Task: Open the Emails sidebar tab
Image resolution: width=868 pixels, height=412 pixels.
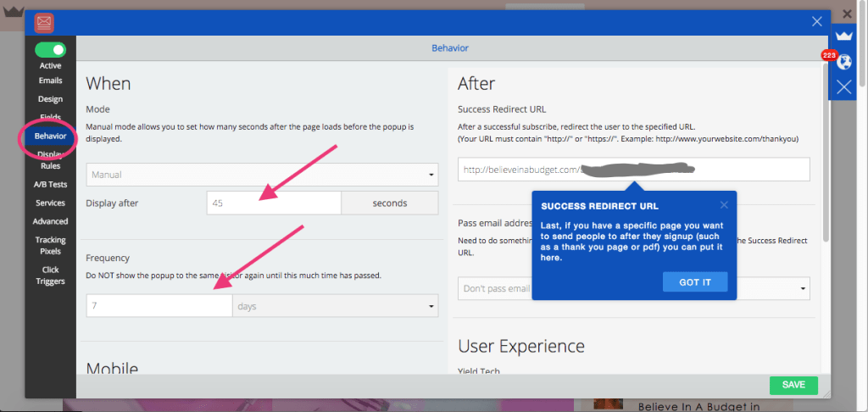Action: coord(50,81)
